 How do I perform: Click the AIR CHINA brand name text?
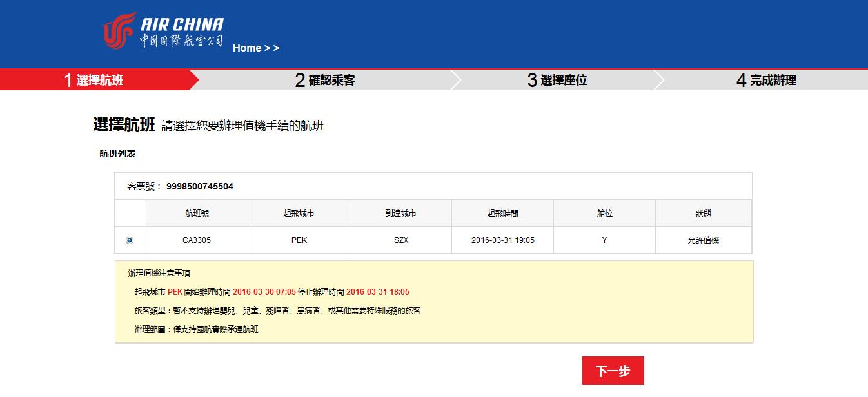(x=182, y=24)
